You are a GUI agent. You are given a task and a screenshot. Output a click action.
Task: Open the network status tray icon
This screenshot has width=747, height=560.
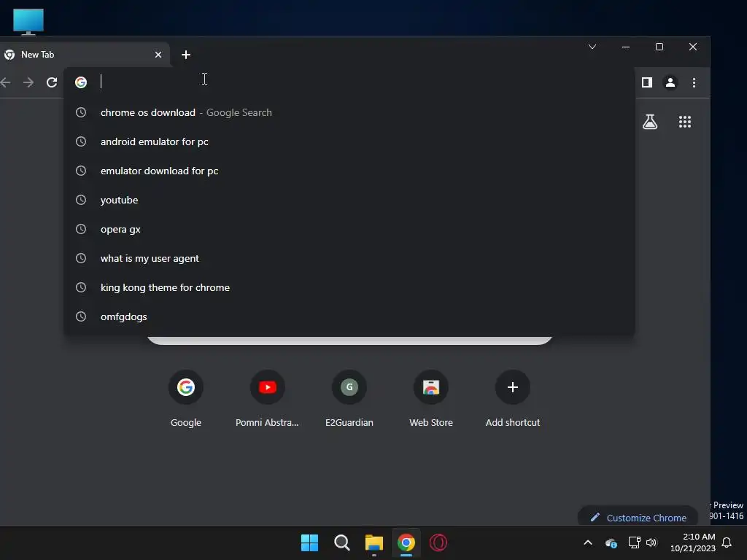click(634, 542)
